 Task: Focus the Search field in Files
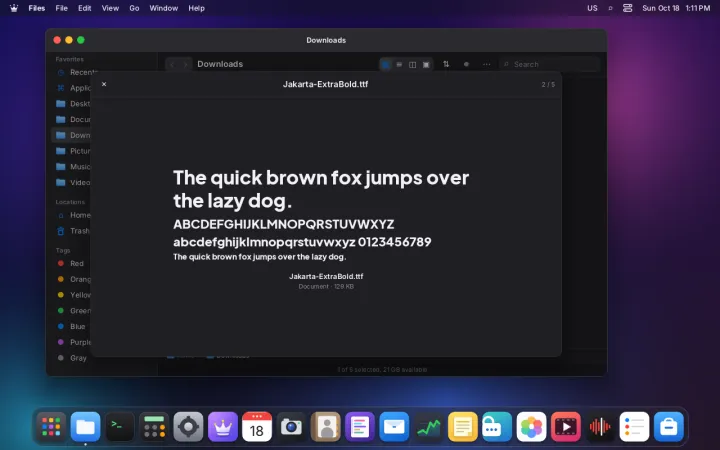[x=550, y=64]
